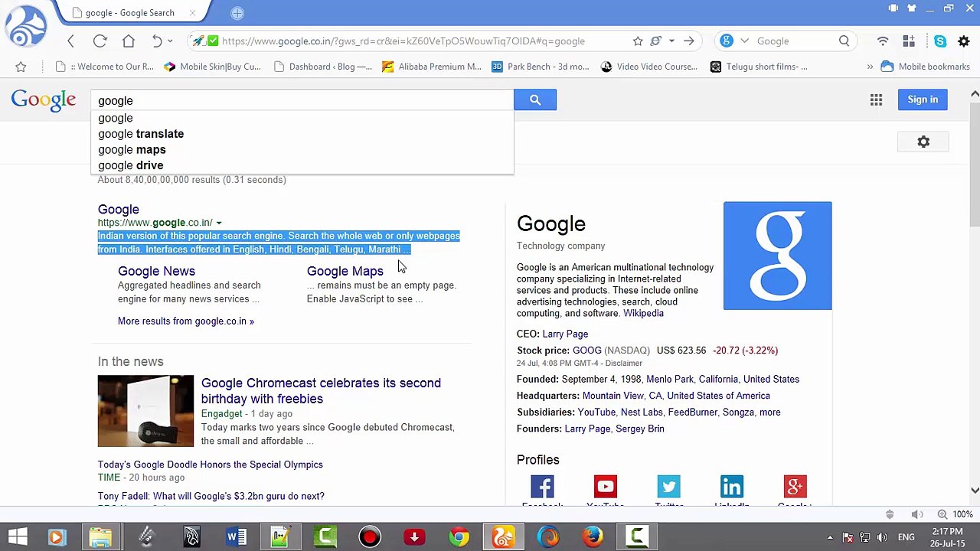Open Google's LinkedIn profile icon

click(x=731, y=487)
